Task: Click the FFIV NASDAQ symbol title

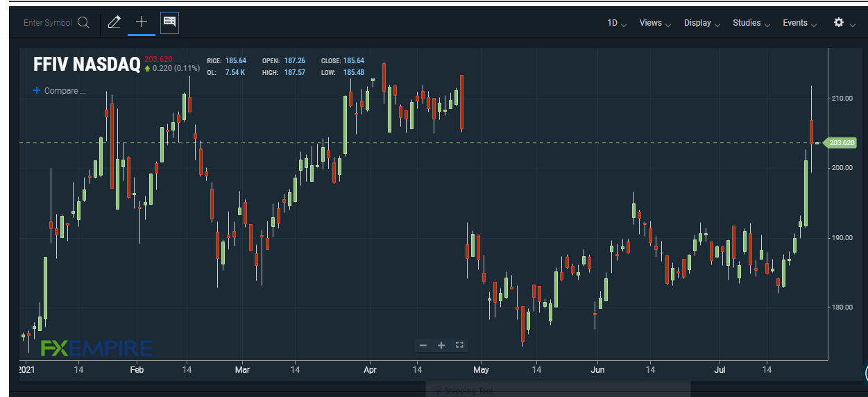Action: click(x=87, y=65)
